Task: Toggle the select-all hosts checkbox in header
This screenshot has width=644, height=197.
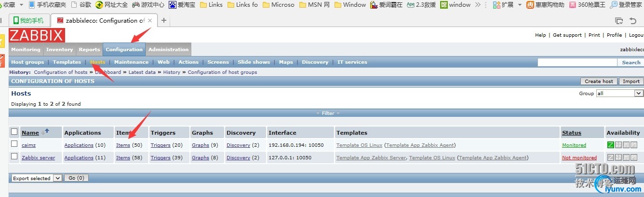Action: (14, 132)
